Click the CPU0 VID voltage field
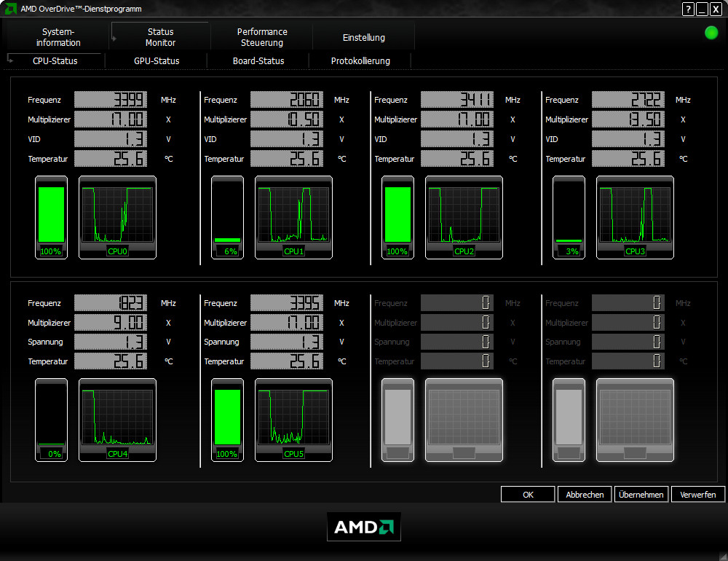Screen dimensions: 728x561 [111, 139]
